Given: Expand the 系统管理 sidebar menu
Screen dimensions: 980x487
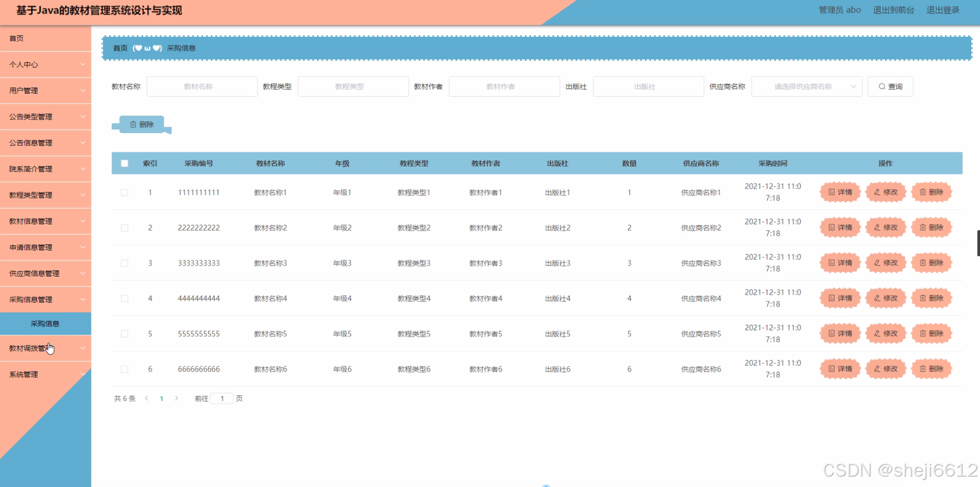Looking at the screenshot, I should 46,374.
